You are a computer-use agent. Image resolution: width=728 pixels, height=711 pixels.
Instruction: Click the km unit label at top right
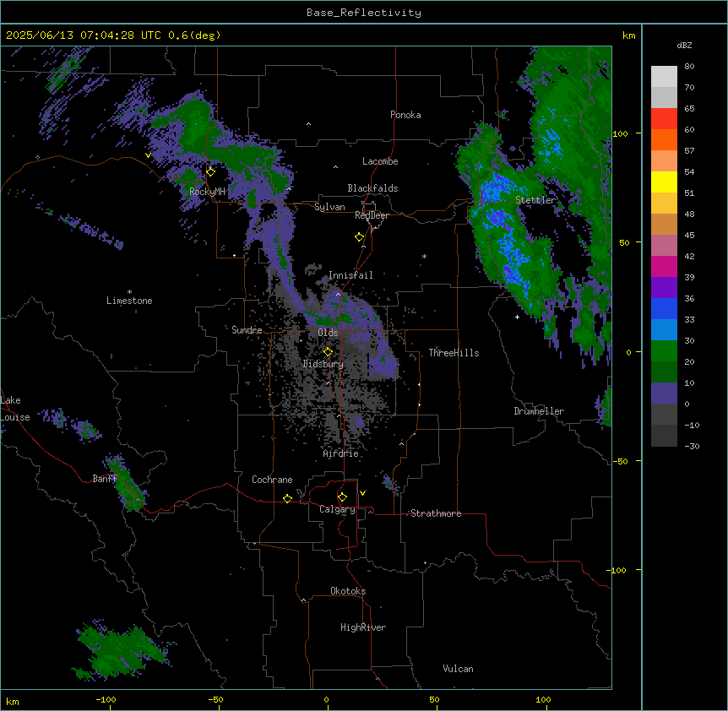[628, 35]
